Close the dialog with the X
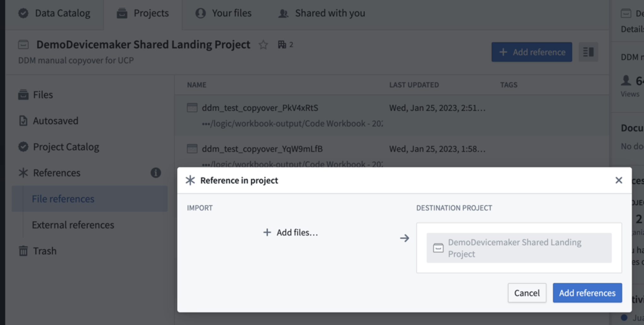644x325 pixels. click(618, 180)
